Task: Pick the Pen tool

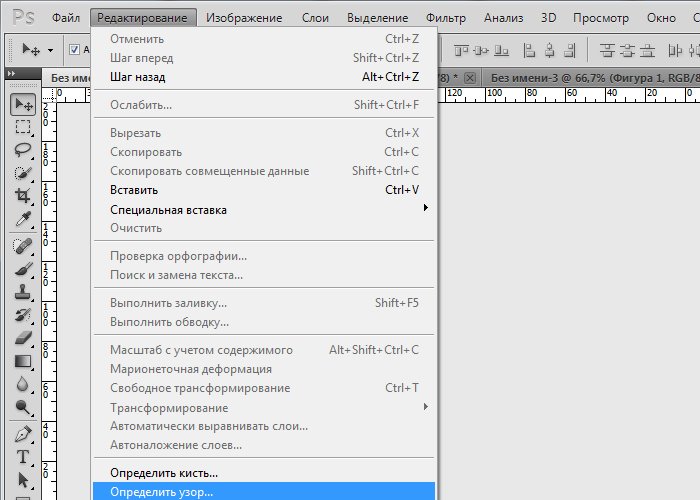Action: coord(22,434)
